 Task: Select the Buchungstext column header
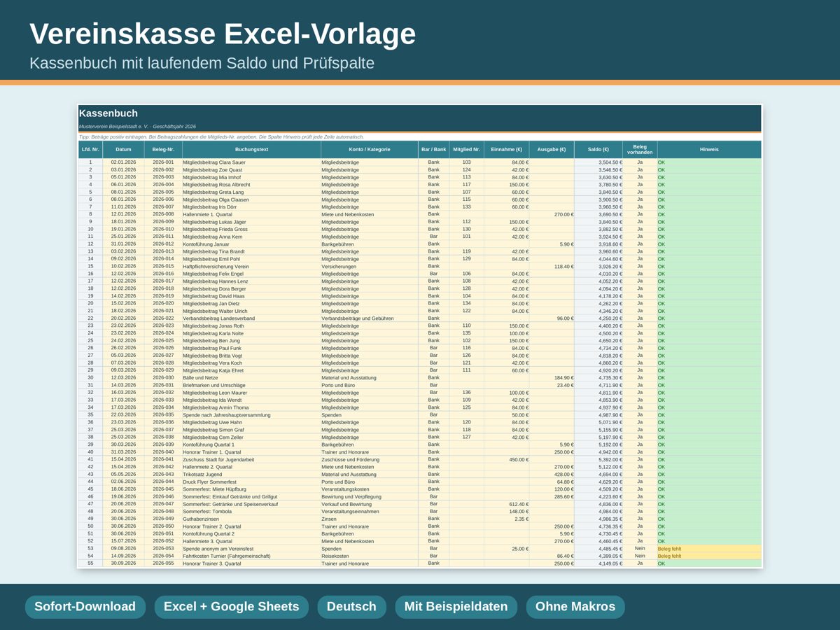coord(252,149)
